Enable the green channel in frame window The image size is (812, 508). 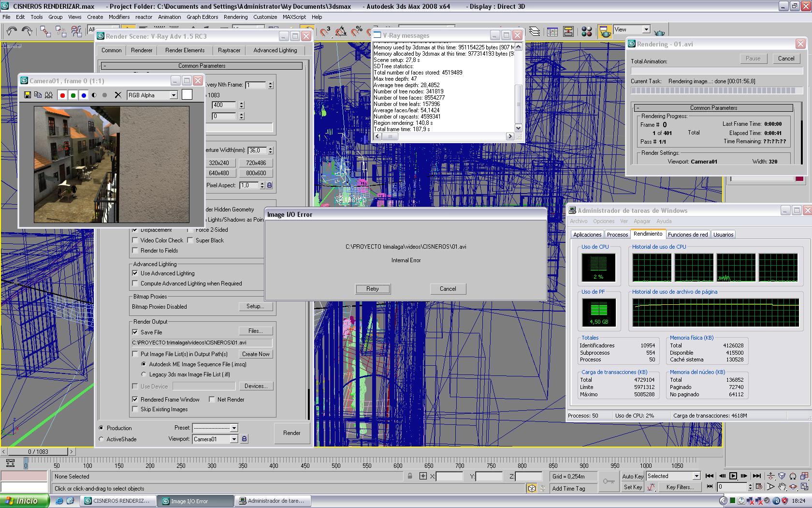73,95
